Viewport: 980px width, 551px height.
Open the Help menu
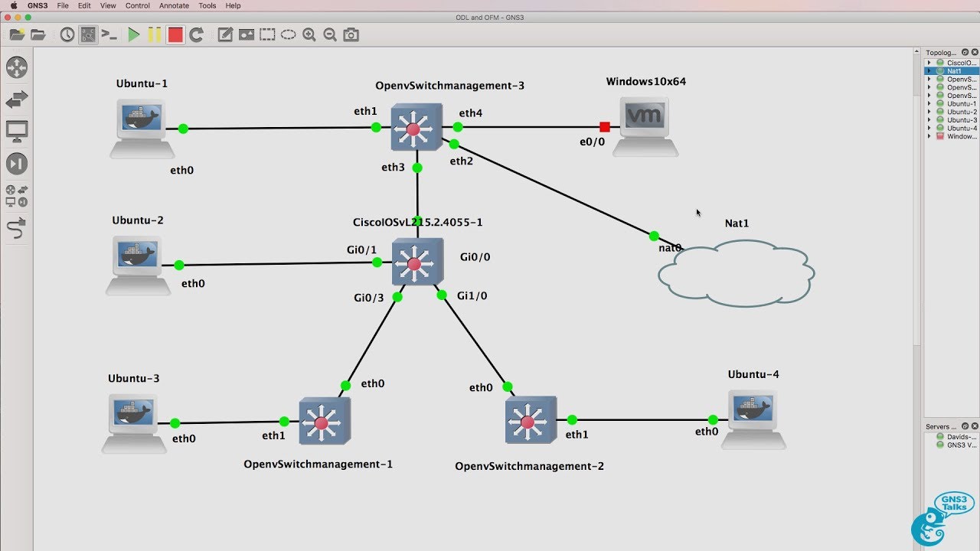[x=233, y=5]
